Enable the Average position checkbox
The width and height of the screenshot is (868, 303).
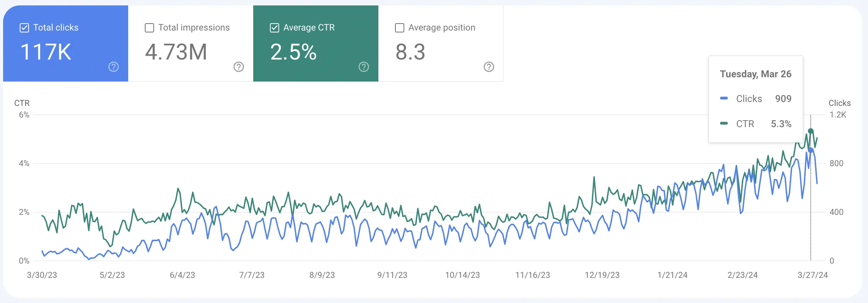[x=400, y=28]
